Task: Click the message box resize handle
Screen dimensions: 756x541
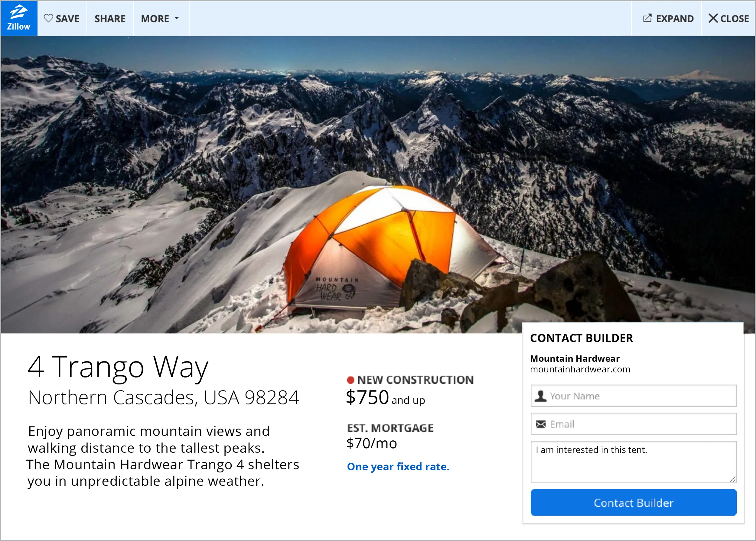Action: [x=733, y=479]
